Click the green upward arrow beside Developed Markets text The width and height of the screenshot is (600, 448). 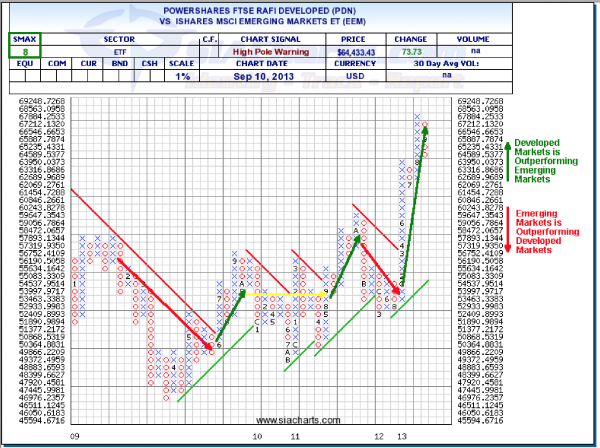coord(510,162)
